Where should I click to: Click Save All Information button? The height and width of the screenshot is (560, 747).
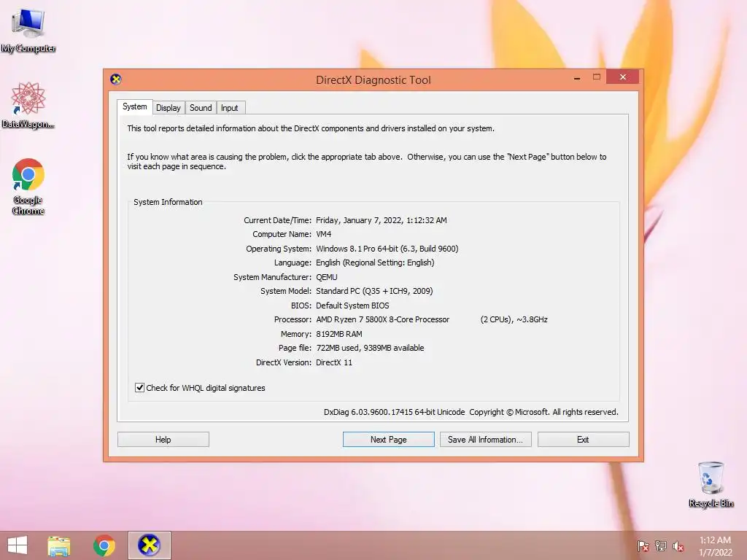coord(485,440)
